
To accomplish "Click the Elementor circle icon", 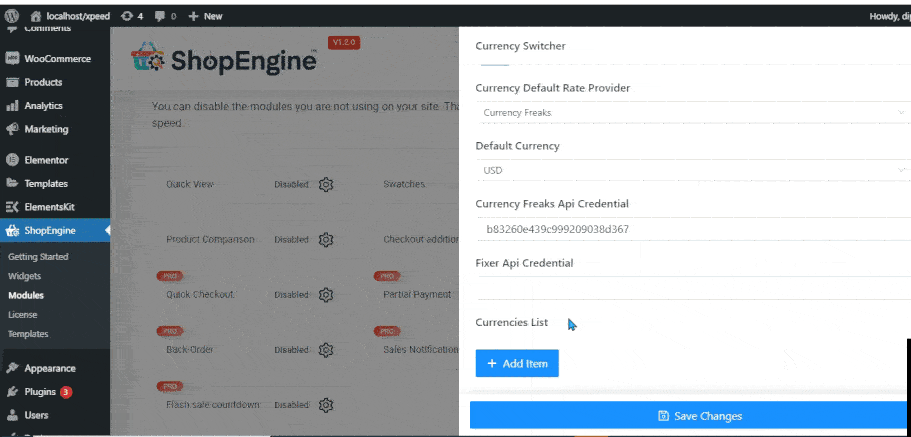I will [12, 160].
